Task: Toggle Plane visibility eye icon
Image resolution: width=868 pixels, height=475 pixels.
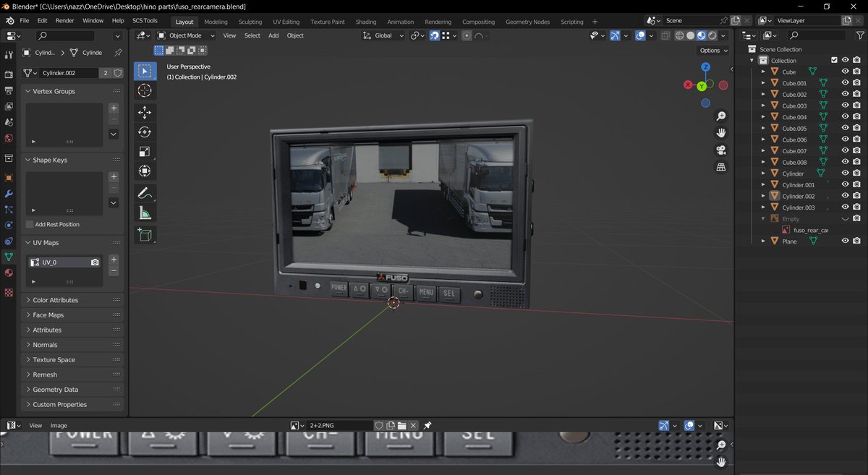Action: (845, 241)
